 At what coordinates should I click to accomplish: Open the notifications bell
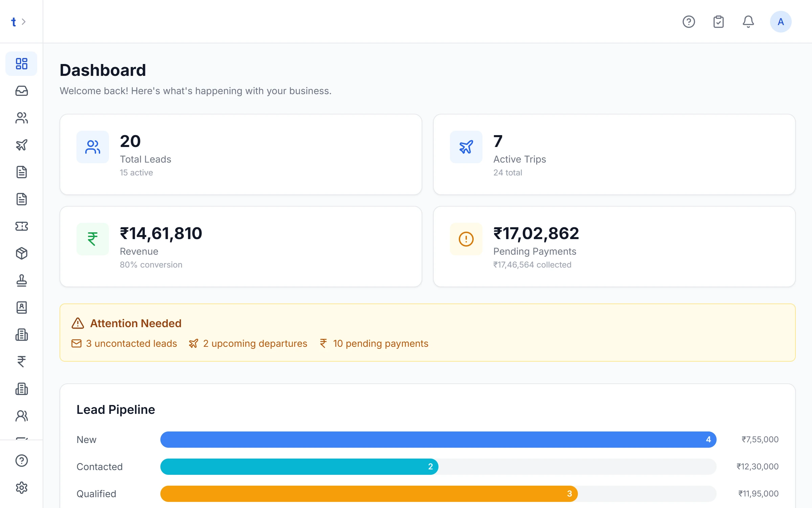(x=748, y=22)
